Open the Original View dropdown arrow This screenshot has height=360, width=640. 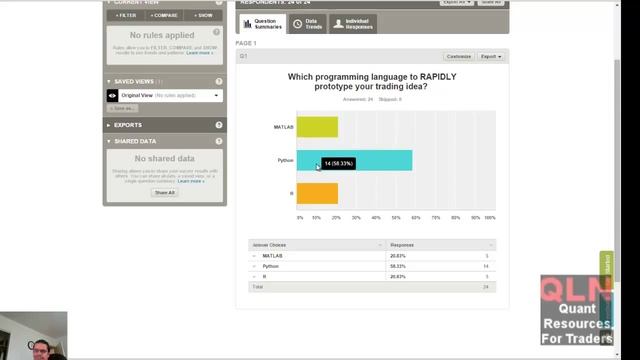pos(216,96)
